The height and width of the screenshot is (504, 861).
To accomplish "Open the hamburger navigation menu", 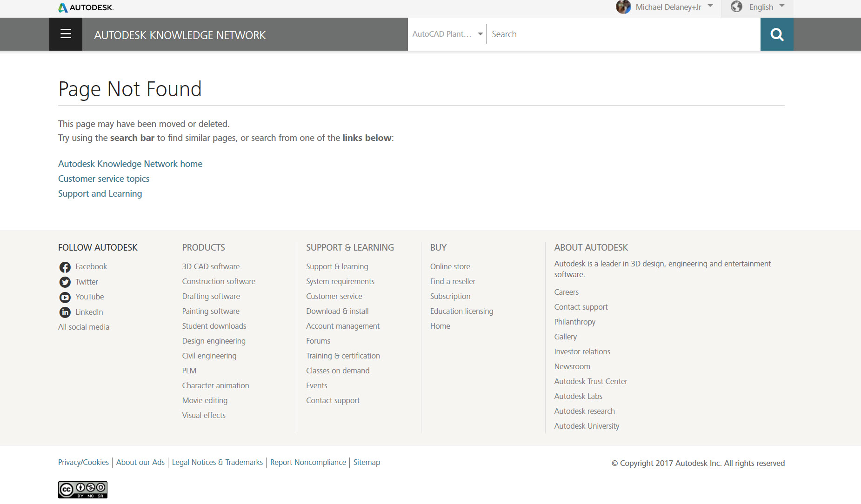I will [x=66, y=34].
